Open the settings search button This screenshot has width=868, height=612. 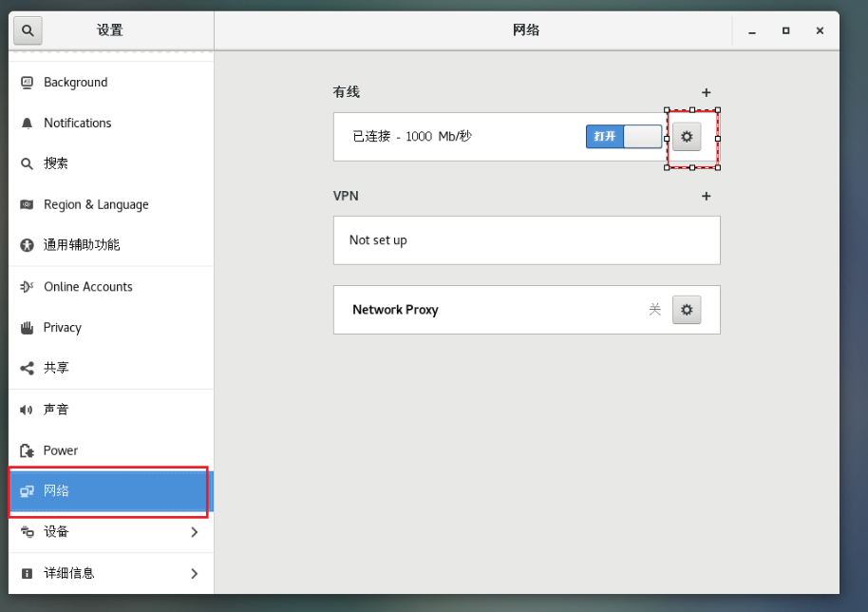click(28, 30)
